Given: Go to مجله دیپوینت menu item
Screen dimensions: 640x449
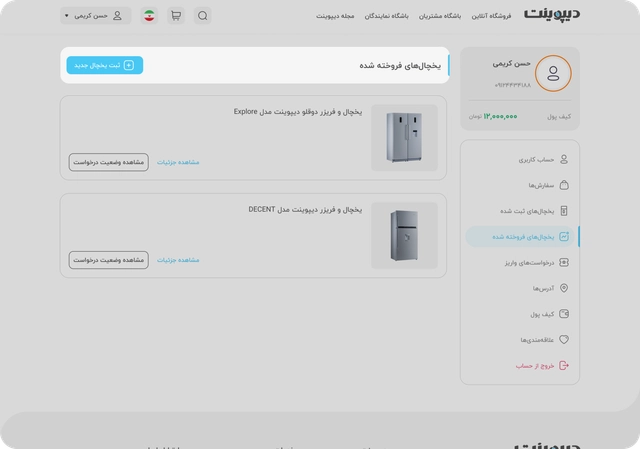Looking at the screenshot, I should click(335, 16).
